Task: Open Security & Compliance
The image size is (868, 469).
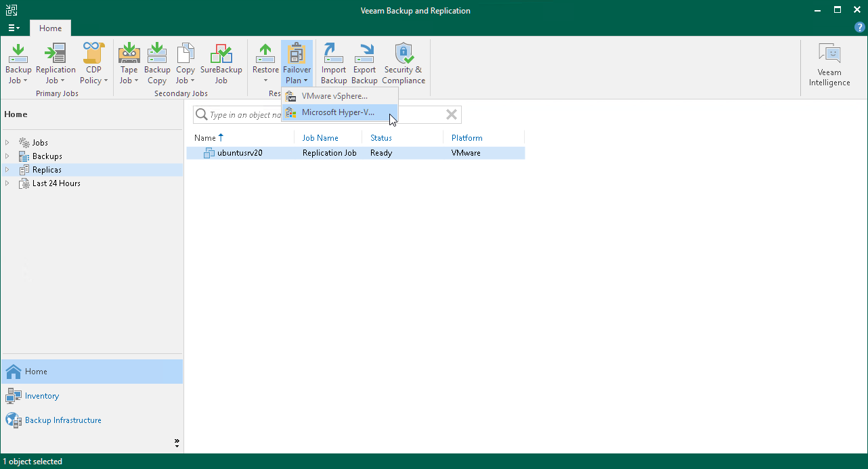Action: 404,64
